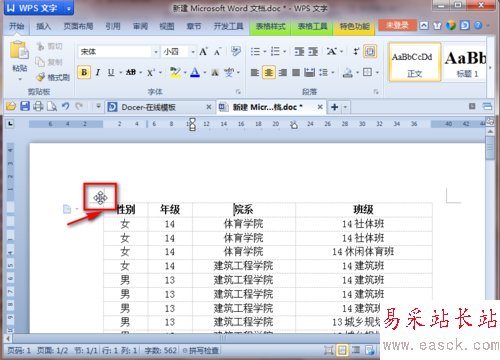Click the vertical scrollbar thumb
Image resolution: width=500 pixels, height=360 pixels.
(x=490, y=148)
